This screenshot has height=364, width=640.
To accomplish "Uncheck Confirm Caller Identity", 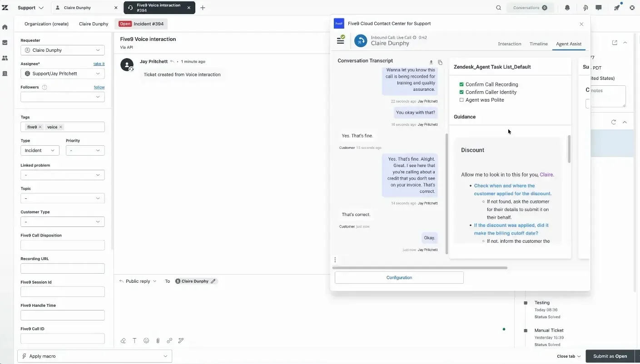I will coord(461,92).
